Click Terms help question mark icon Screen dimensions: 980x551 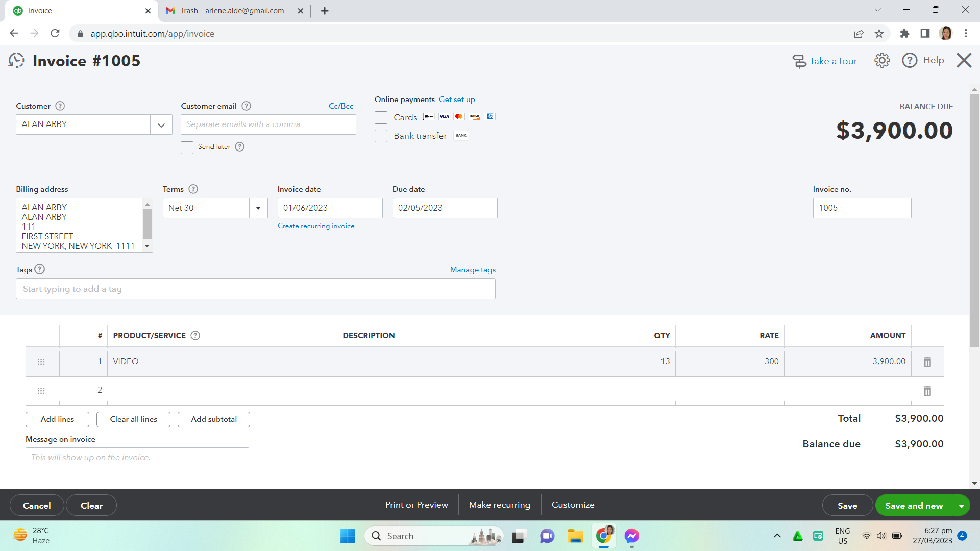193,189
